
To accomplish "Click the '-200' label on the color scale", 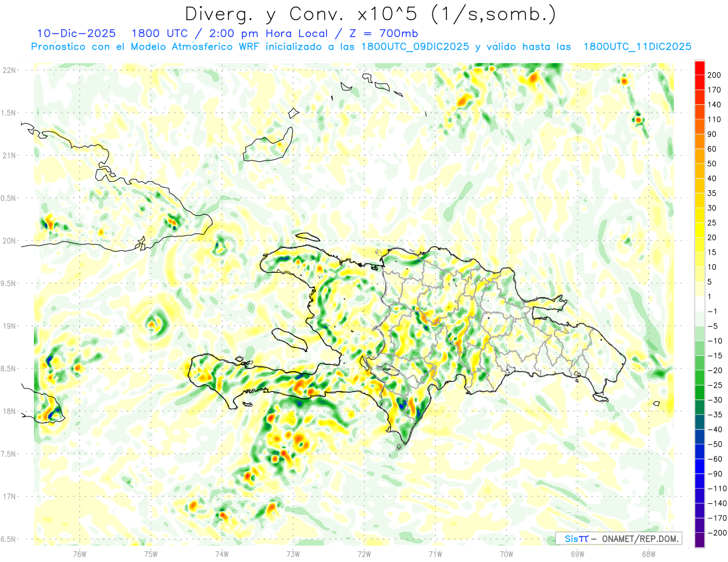I will [x=718, y=533].
